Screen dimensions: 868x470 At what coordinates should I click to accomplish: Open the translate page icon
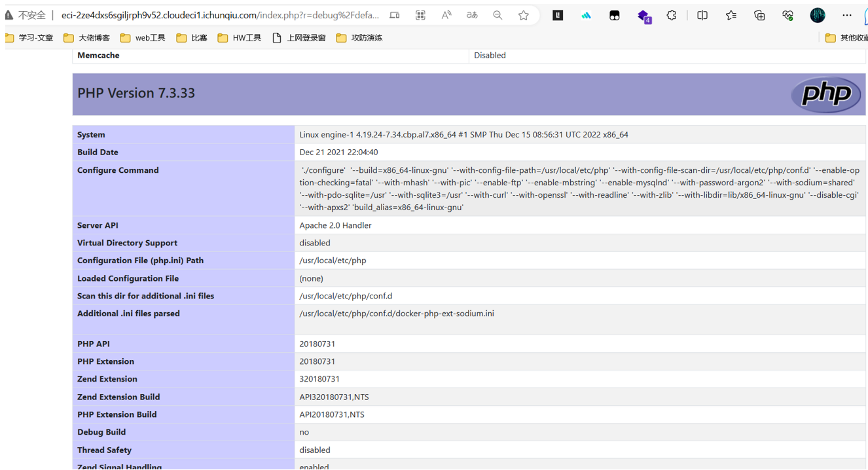[472, 15]
